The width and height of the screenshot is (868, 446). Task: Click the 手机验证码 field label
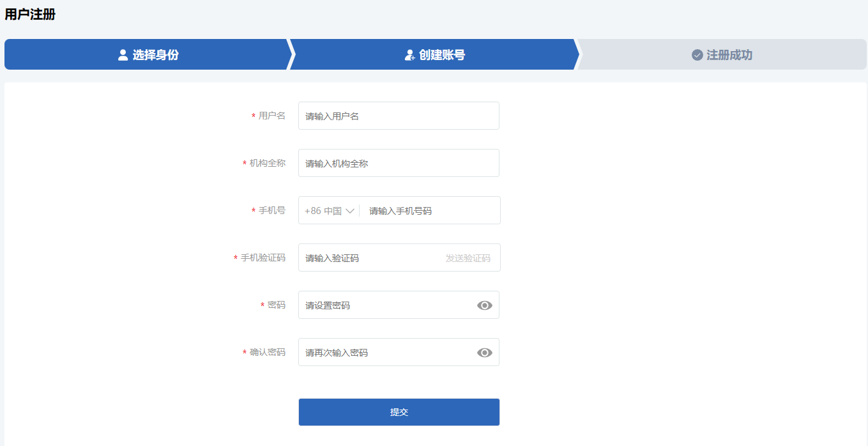[263, 258]
